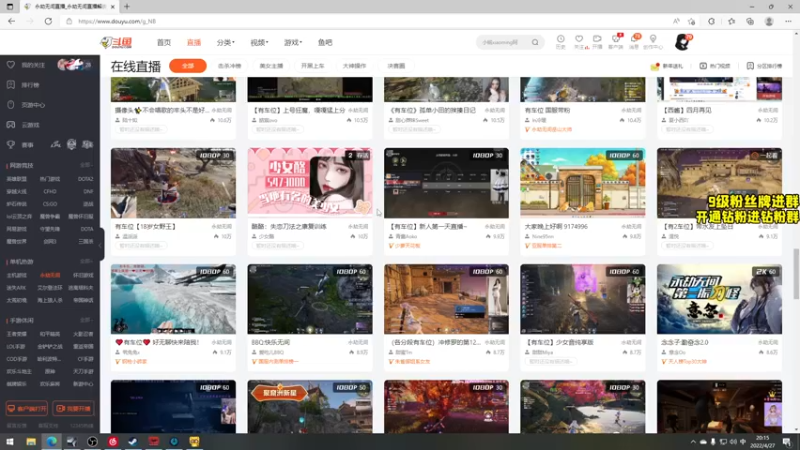The height and width of the screenshot is (450, 800).
Task: Click the Douyu logo in the header
Action: click(x=116, y=42)
